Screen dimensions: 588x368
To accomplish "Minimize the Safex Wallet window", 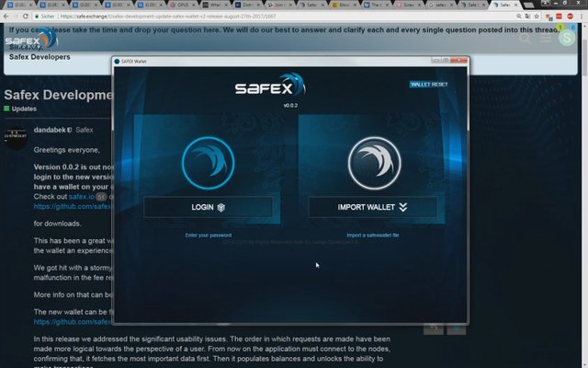I will (435, 61).
